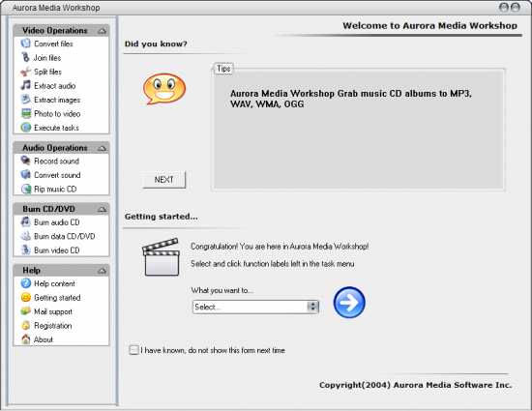Choose Join files in the task menu
Viewport: 532px width, 411px height.
pyautogui.click(x=47, y=58)
